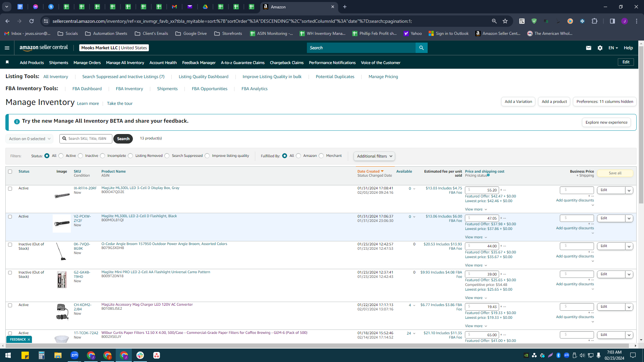Image resolution: width=644 pixels, height=362 pixels.
Task: Open Zoom from the taskbar
Action: coord(74,355)
